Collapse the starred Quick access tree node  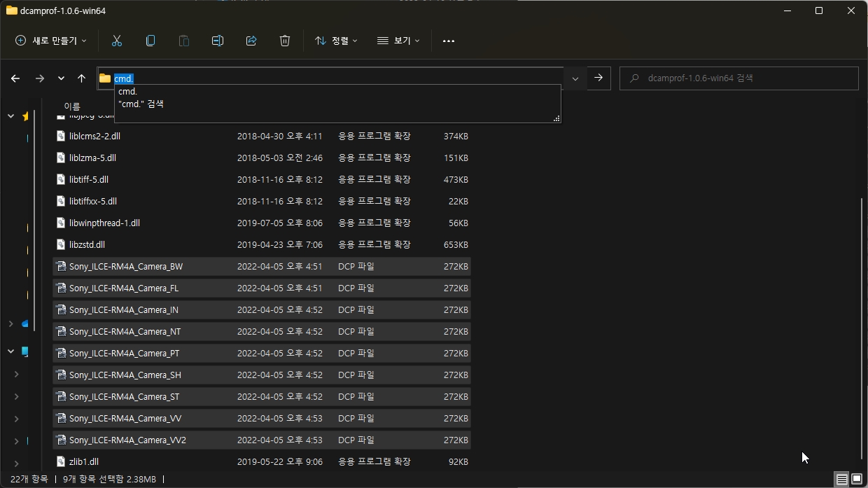(x=10, y=116)
